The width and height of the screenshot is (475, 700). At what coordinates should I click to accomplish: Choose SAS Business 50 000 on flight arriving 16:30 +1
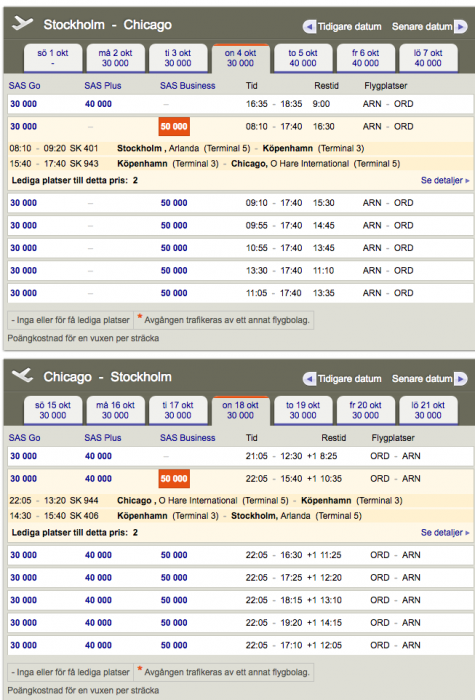(174, 555)
